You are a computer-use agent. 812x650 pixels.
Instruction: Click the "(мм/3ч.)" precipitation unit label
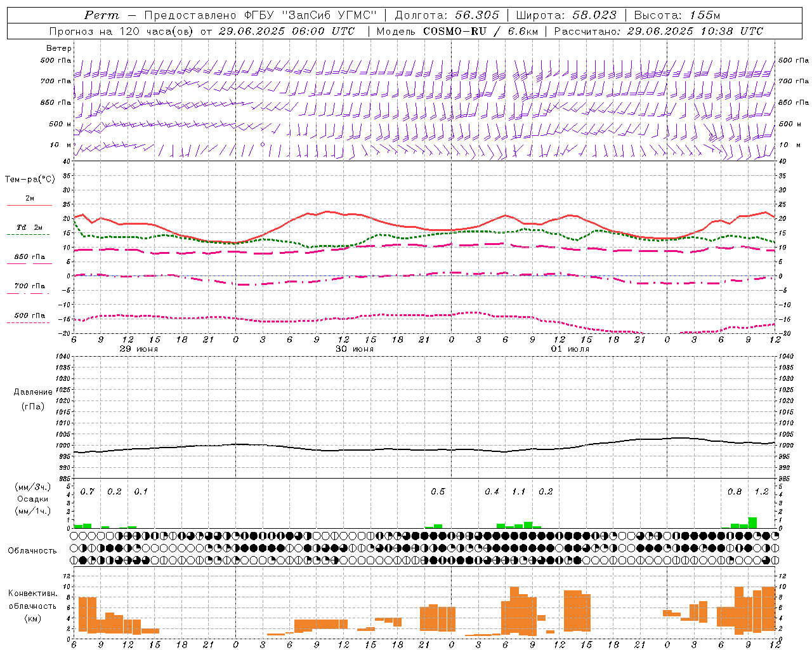32,487
